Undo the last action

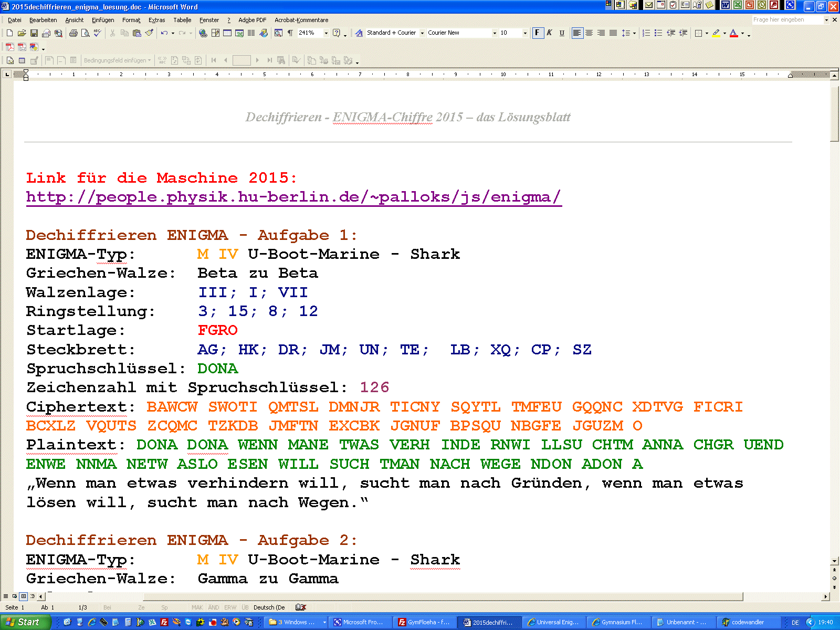164,33
